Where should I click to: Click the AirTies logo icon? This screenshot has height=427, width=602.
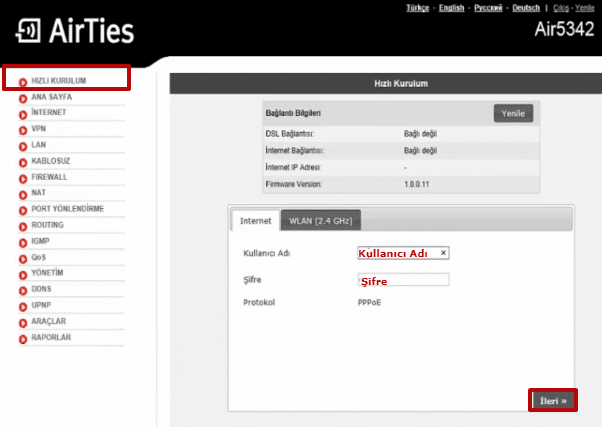tap(28, 31)
